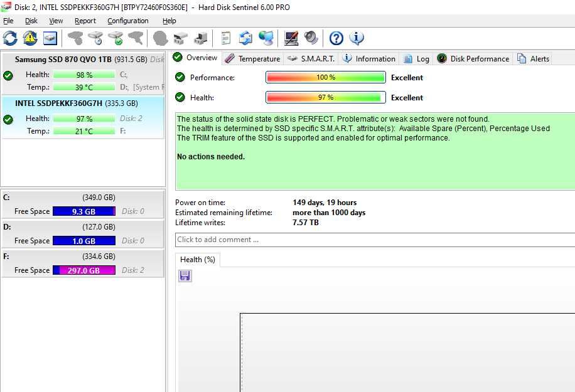Click the blue info bubble About icon
Image resolution: width=575 pixels, height=392 pixels.
click(357, 38)
